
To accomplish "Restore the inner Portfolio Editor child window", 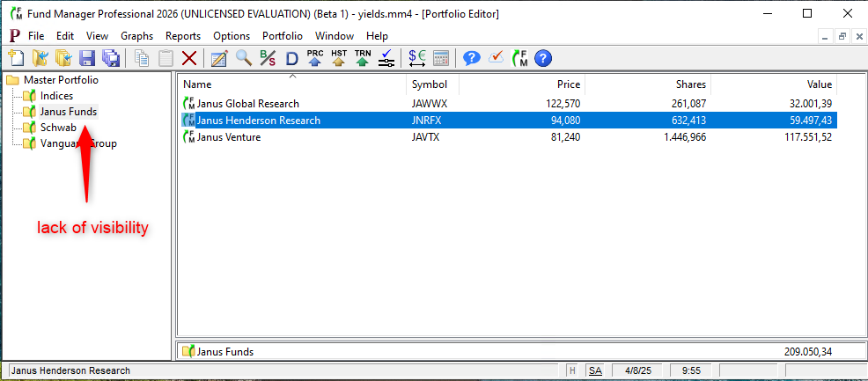I will point(842,36).
